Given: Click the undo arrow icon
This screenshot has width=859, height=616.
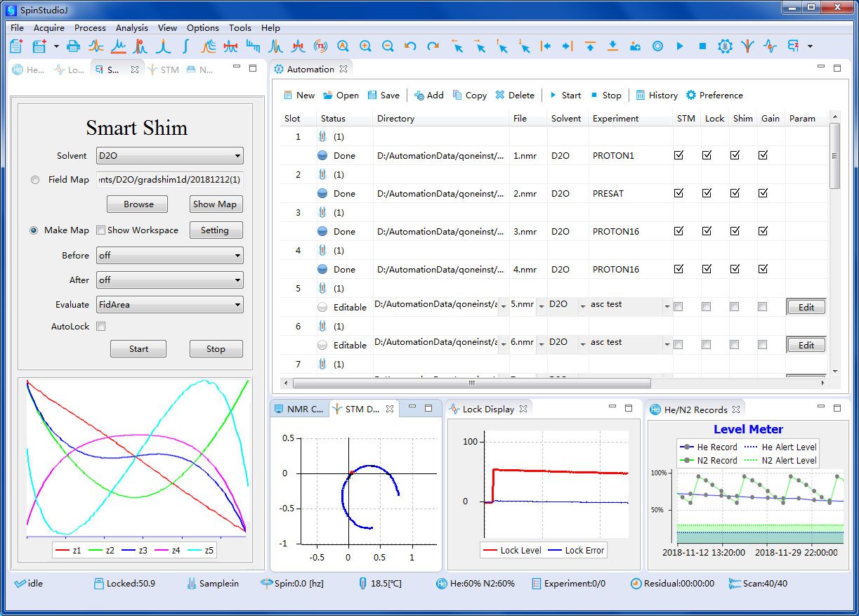Looking at the screenshot, I should point(410,46).
